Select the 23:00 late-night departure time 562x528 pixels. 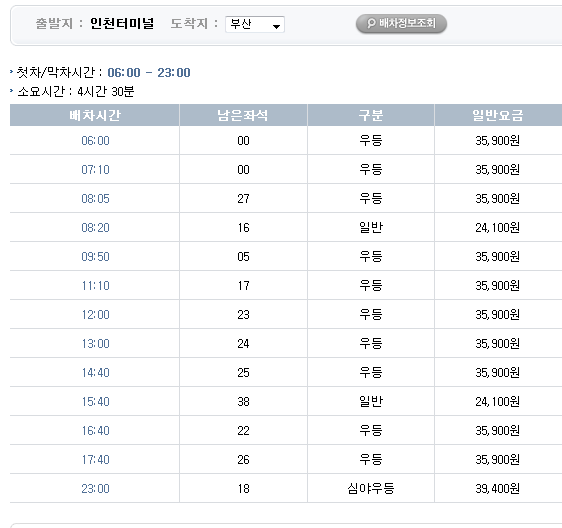tap(95, 489)
